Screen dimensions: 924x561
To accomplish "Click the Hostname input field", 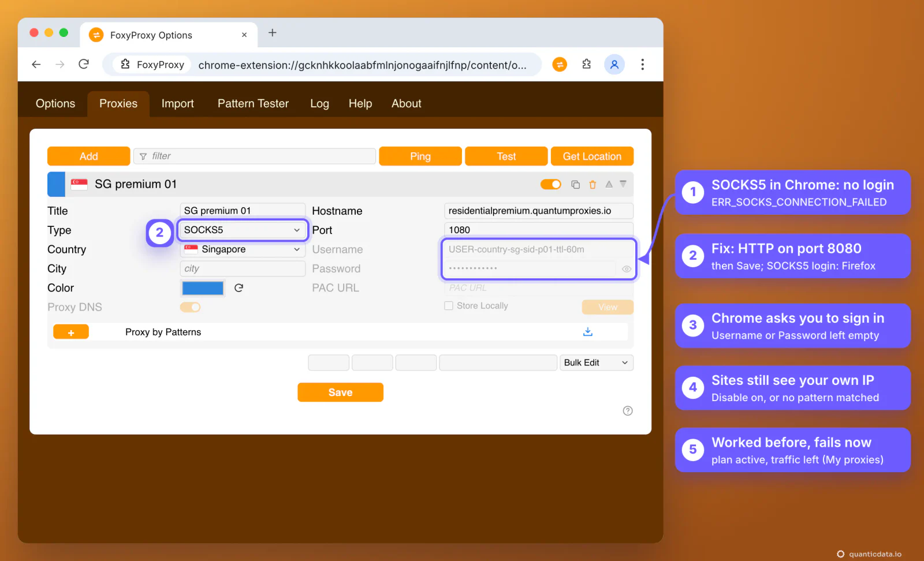I will pyautogui.click(x=539, y=211).
